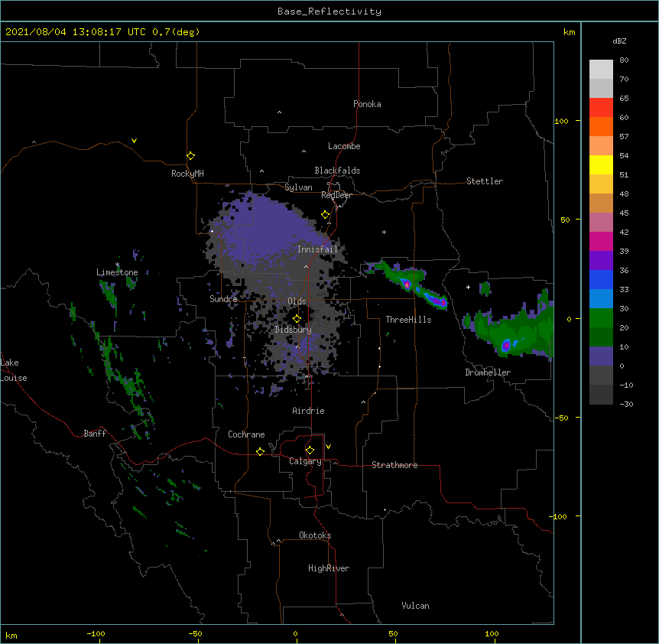Viewport: 659px width, 644px height.
Task: Click the Sylvan label
Action: click(x=298, y=187)
